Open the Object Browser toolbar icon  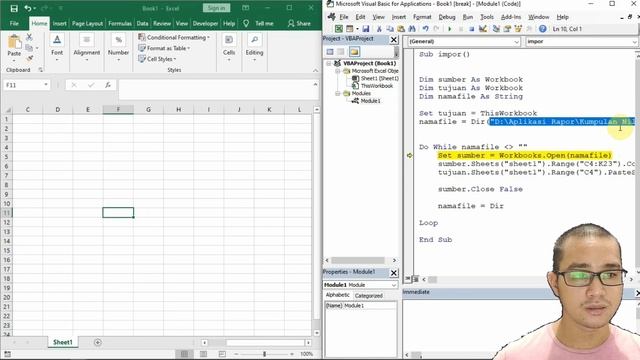[x=518, y=29]
